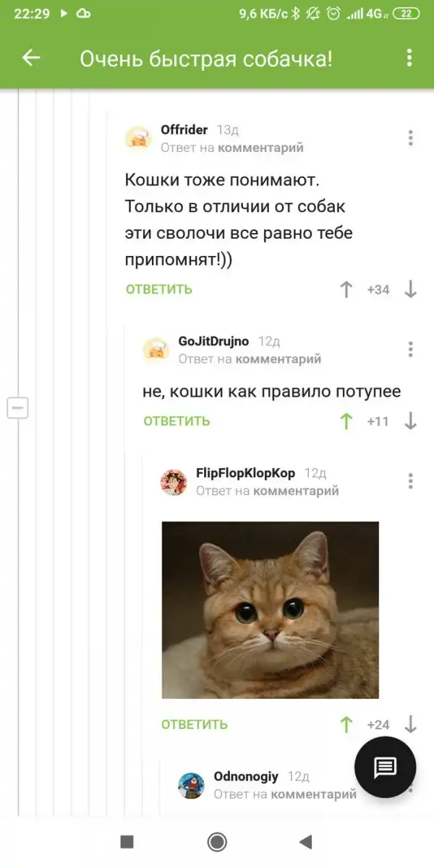Tap the back arrow in the header

point(31,58)
